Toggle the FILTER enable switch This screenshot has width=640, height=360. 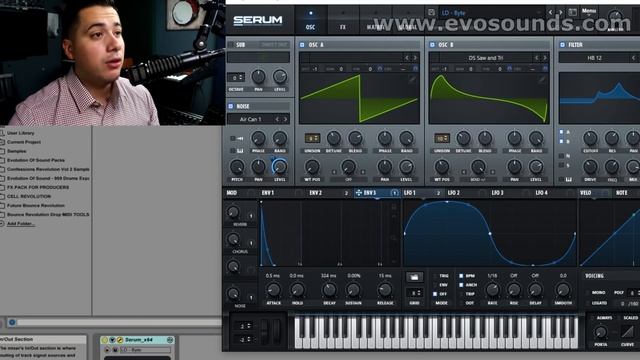[562, 44]
